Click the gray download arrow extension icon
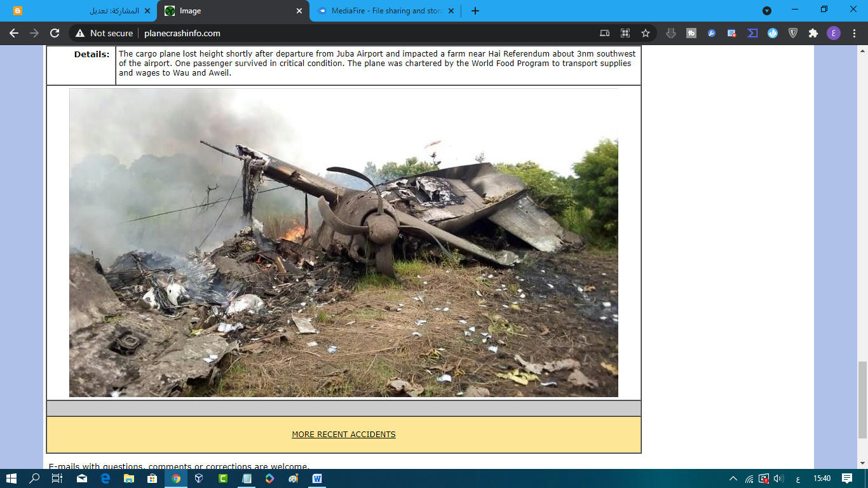This screenshot has height=488, width=868. coord(670,33)
